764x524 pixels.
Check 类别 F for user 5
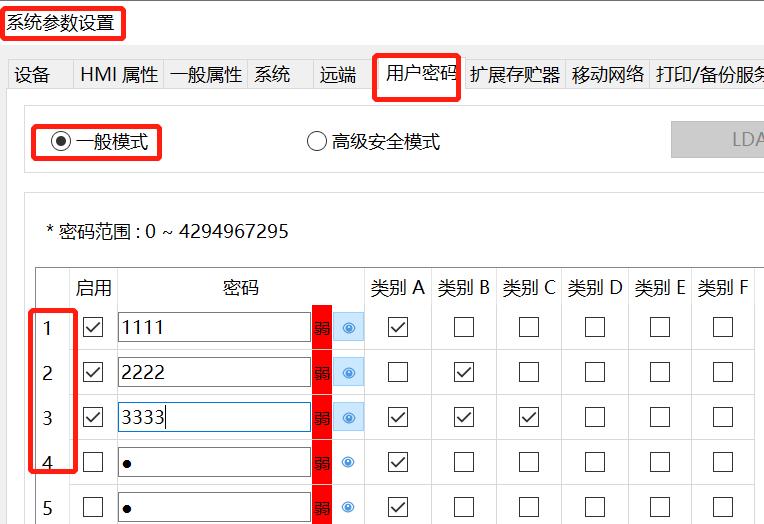point(723,507)
